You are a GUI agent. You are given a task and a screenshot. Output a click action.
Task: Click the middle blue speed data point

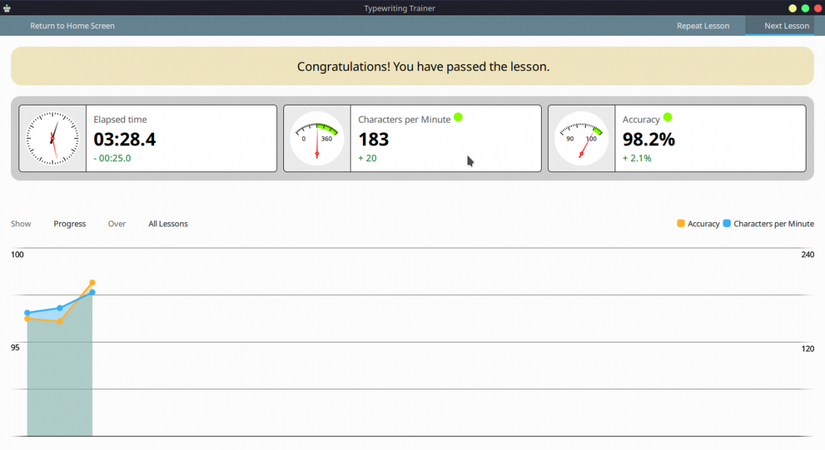(x=59, y=308)
